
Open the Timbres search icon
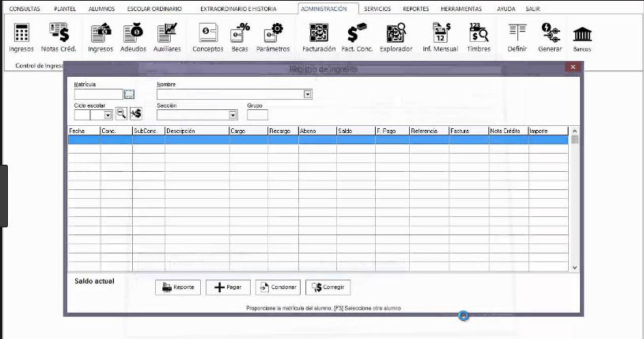479,37
